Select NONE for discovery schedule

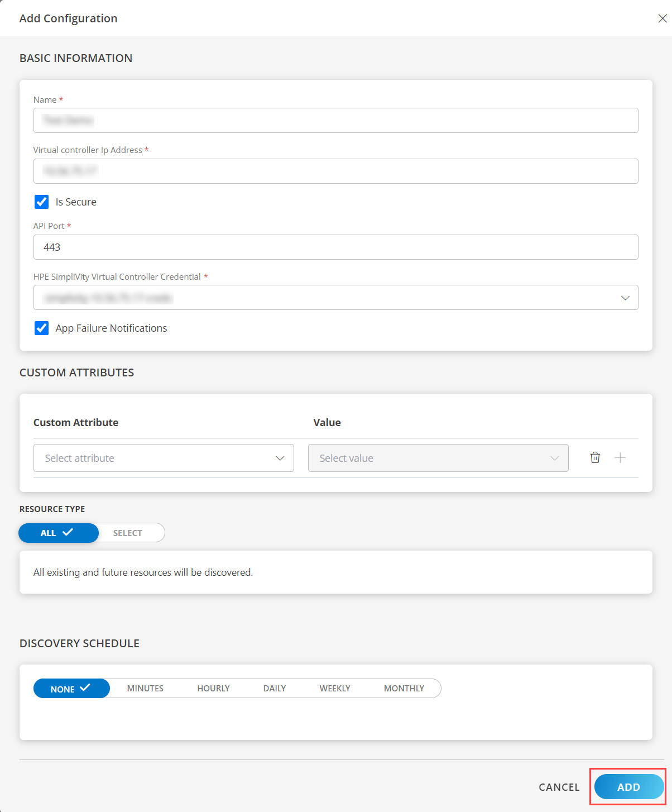coord(71,688)
